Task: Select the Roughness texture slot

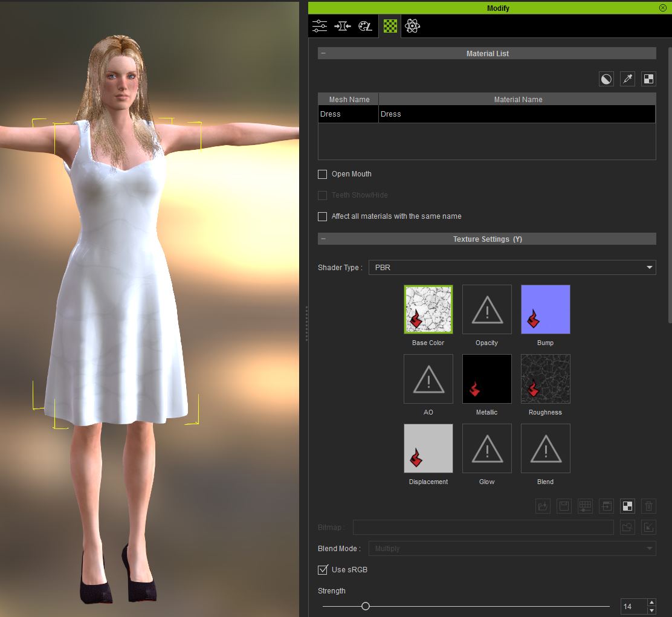Action: (x=545, y=379)
